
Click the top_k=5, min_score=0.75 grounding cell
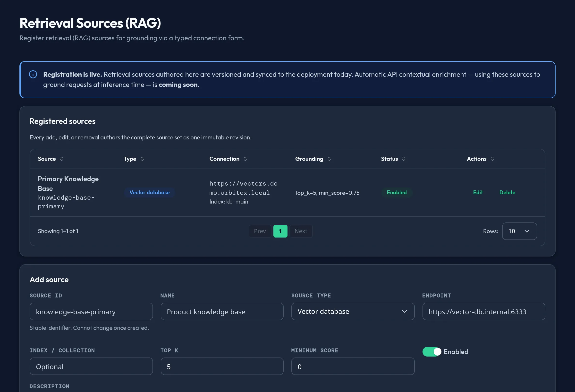click(327, 193)
